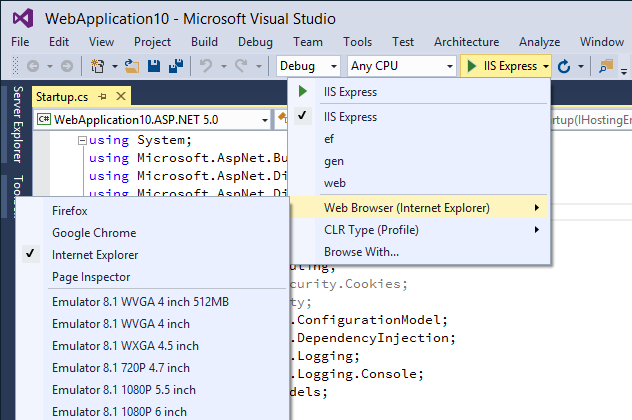Open the Architecture menu
This screenshot has width=632, height=420.
pyautogui.click(x=466, y=42)
